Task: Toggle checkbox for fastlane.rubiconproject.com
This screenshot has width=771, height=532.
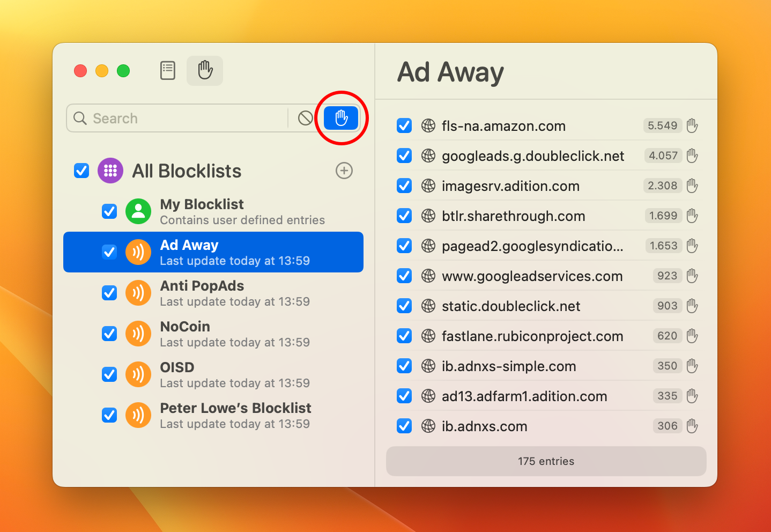Action: (x=404, y=336)
